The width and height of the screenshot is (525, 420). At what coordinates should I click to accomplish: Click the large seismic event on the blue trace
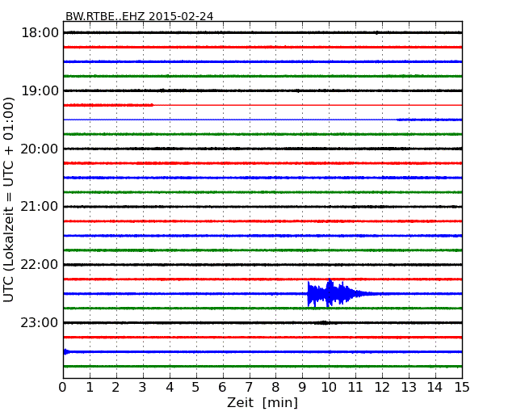(329, 293)
